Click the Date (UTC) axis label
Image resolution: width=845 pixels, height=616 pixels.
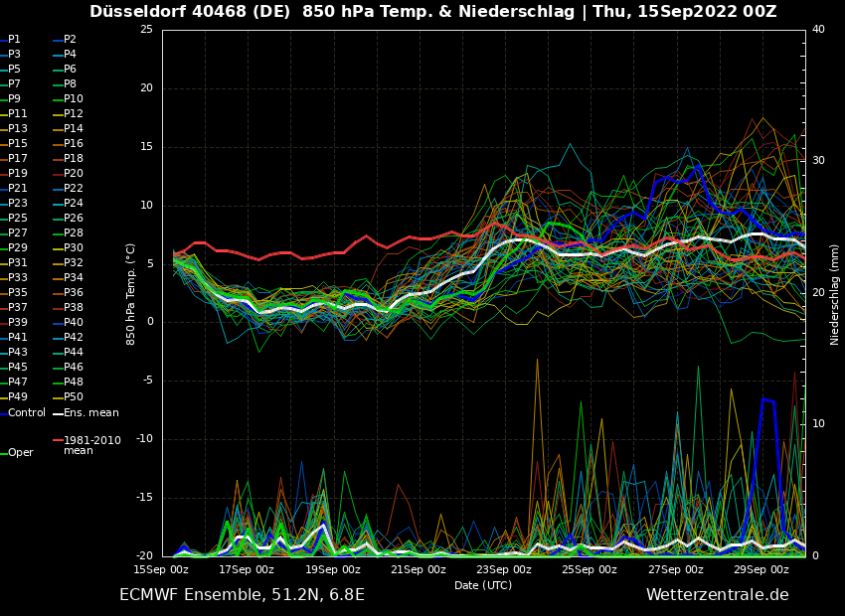[483, 586]
